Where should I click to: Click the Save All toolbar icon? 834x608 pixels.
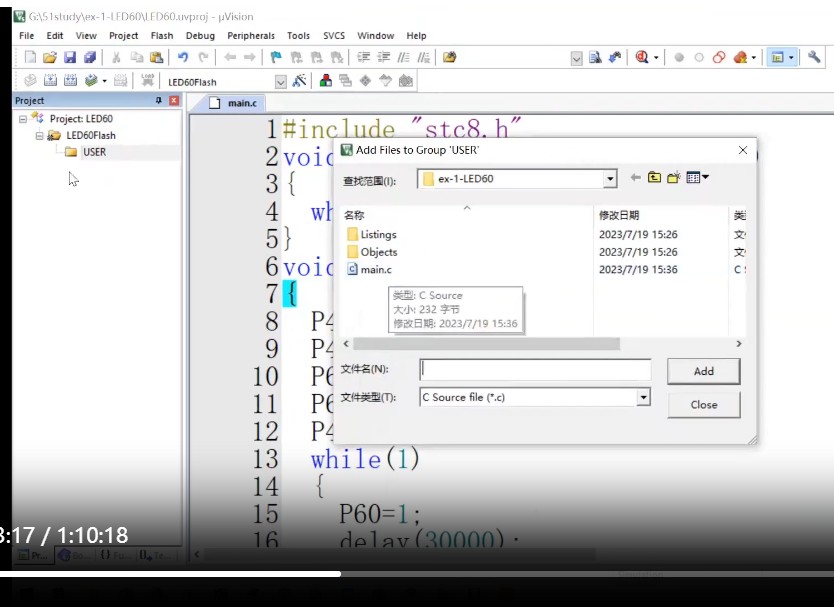(x=90, y=57)
